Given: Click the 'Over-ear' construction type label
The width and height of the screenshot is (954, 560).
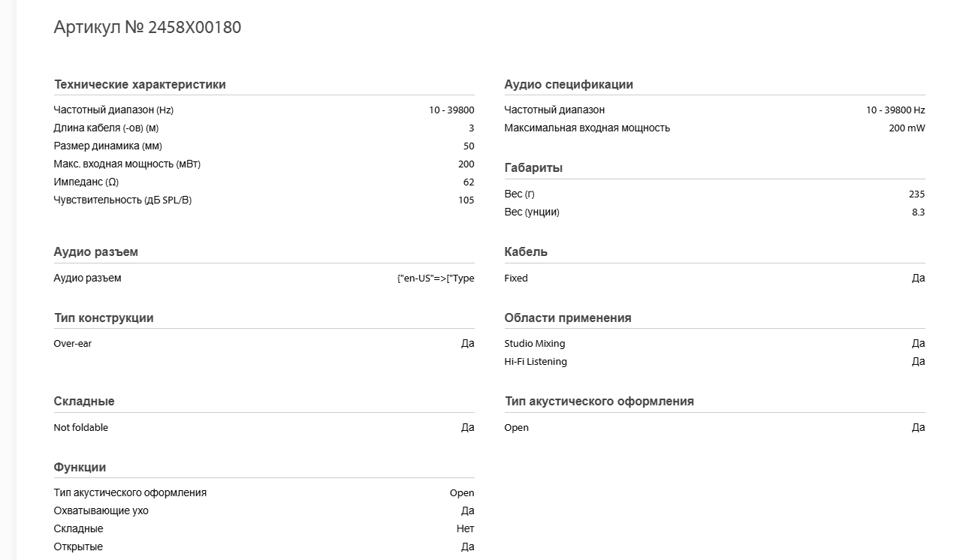Looking at the screenshot, I should [73, 344].
